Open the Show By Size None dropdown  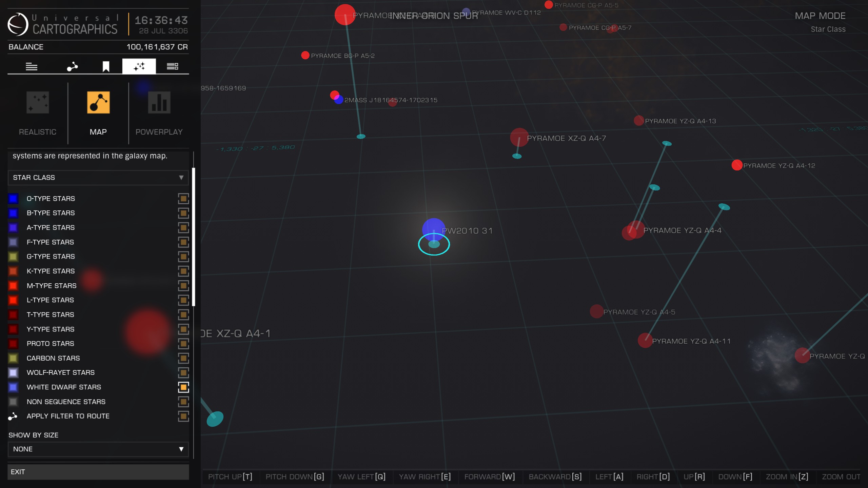pos(98,449)
